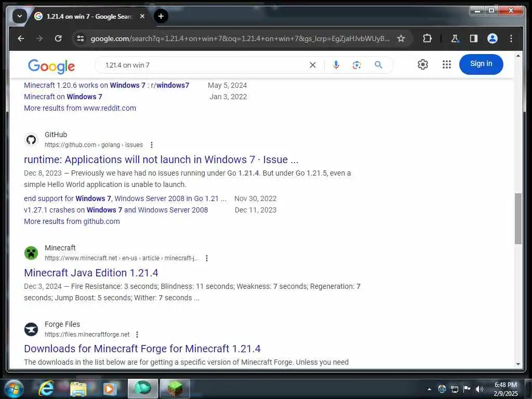Image resolution: width=532 pixels, height=399 pixels.
Task: Open Google quick settings gear
Action: pyautogui.click(x=423, y=64)
